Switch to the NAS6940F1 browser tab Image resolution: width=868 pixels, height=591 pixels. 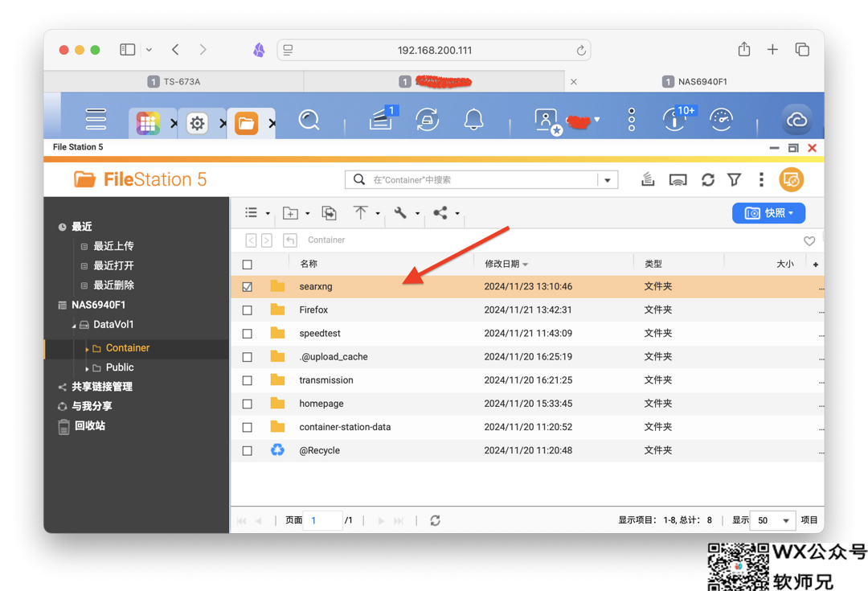click(x=694, y=81)
